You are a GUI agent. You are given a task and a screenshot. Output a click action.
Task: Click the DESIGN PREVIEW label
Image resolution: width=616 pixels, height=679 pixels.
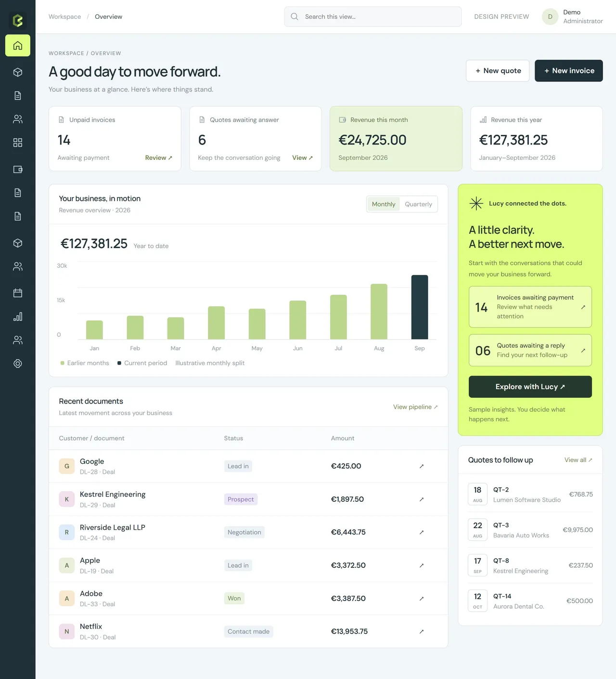coord(501,16)
